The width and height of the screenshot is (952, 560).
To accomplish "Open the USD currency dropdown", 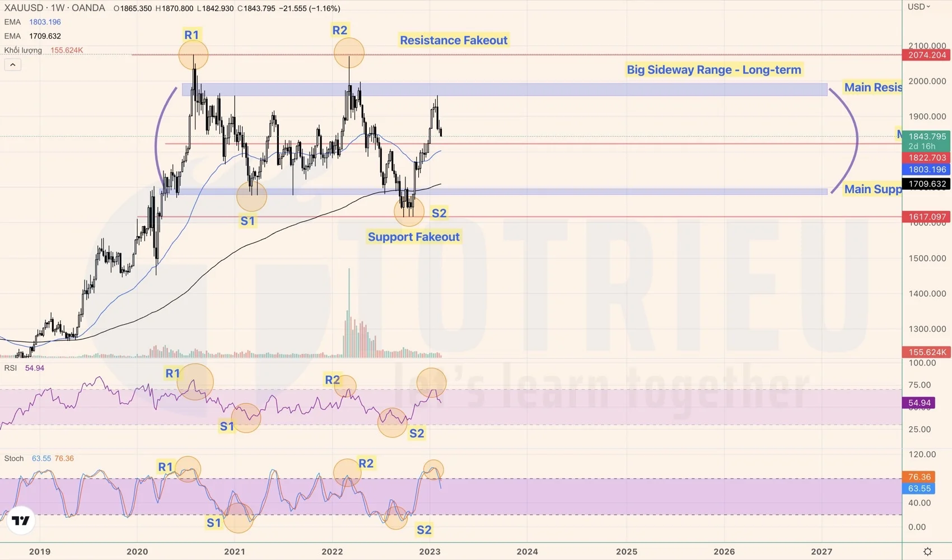I will point(919,7).
